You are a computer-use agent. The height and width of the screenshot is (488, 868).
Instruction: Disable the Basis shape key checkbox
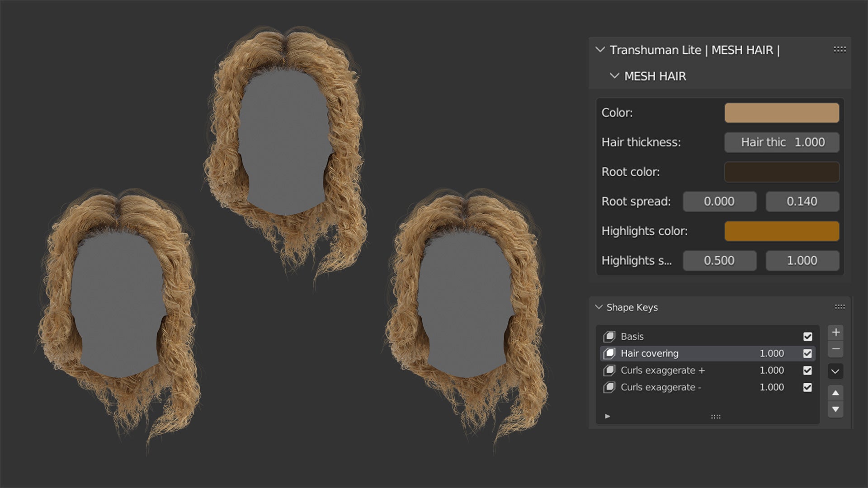[807, 337]
